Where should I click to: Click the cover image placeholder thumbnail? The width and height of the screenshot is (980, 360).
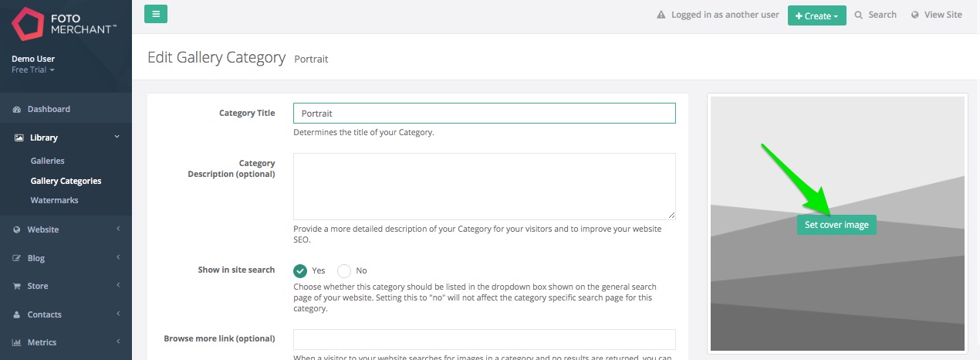837,223
